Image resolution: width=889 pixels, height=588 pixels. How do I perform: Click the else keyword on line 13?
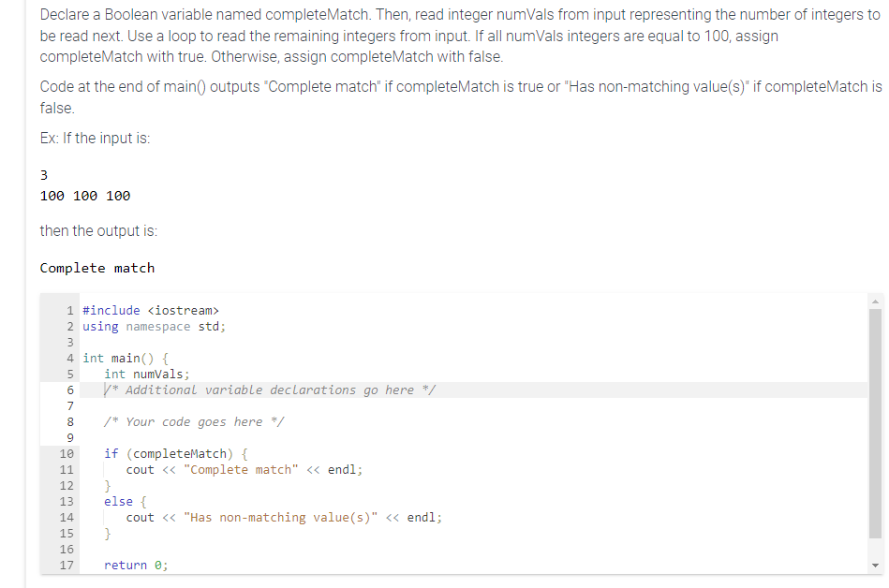112,501
